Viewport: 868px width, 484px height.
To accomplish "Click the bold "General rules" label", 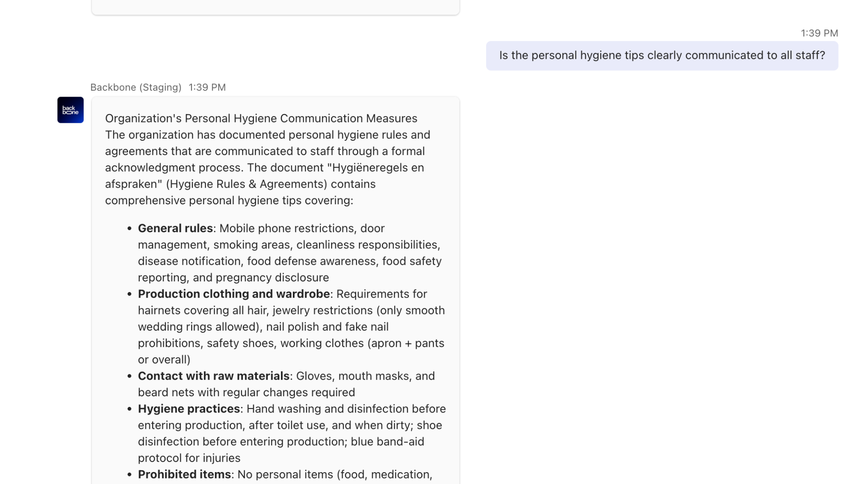I will point(175,228).
